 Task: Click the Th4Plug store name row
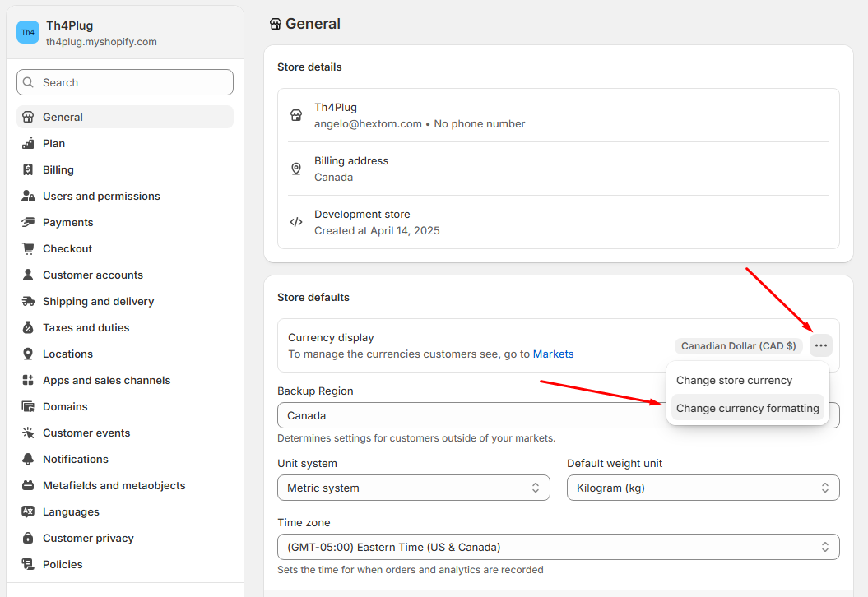click(558, 115)
